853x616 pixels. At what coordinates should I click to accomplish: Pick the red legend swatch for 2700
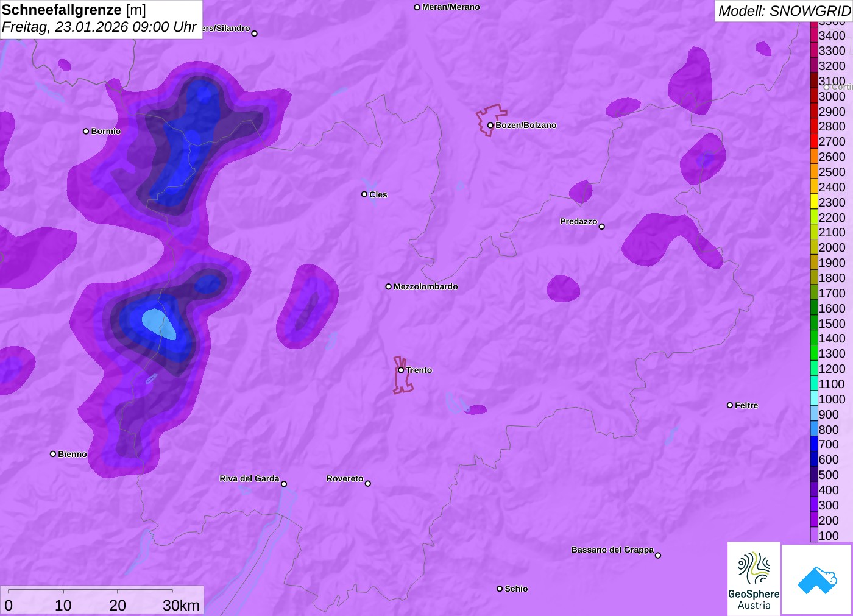coord(814,141)
